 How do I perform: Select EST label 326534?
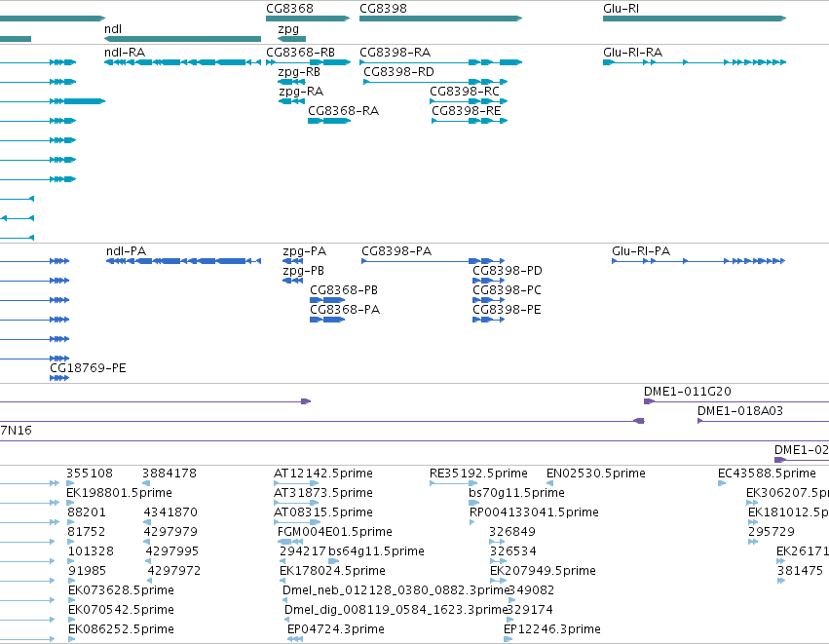pos(512,551)
